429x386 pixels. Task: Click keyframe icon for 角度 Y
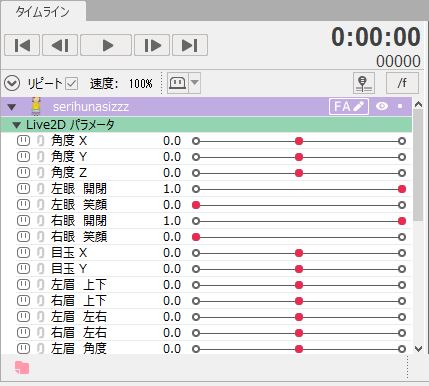23,157
